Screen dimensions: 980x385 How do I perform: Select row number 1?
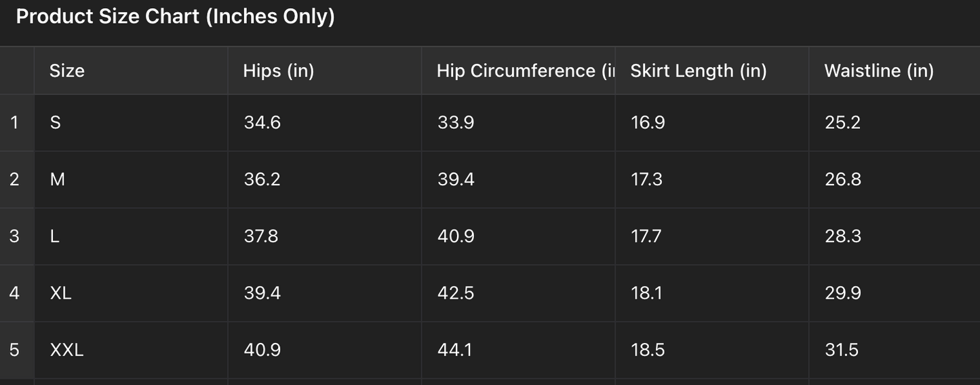click(15, 123)
